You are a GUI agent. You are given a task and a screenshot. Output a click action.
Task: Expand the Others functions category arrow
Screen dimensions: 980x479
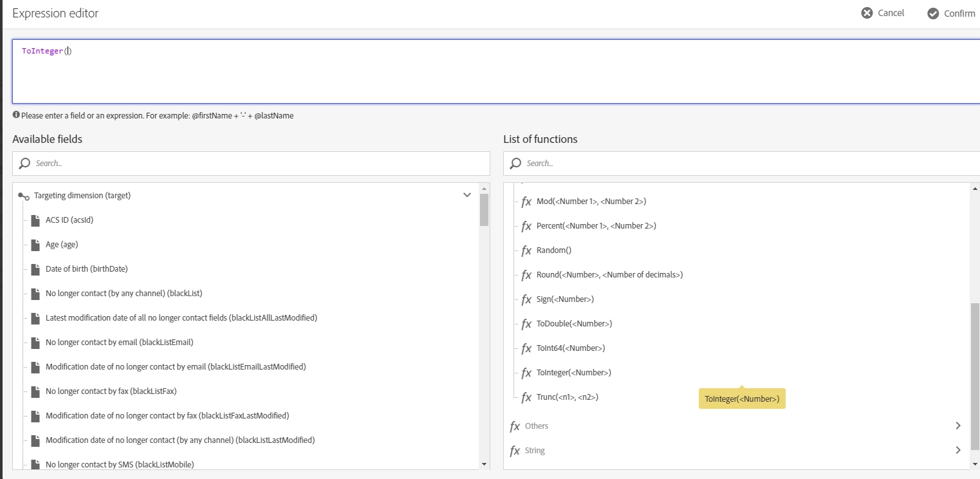[958, 426]
